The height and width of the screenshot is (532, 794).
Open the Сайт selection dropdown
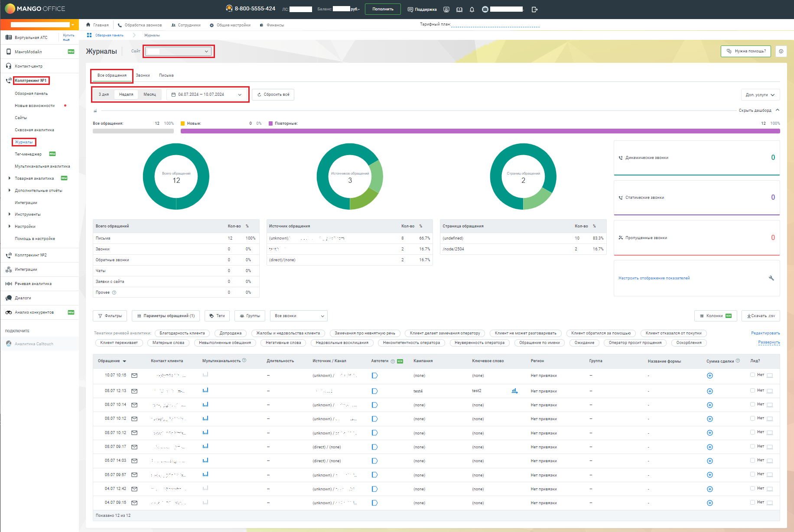click(x=179, y=51)
